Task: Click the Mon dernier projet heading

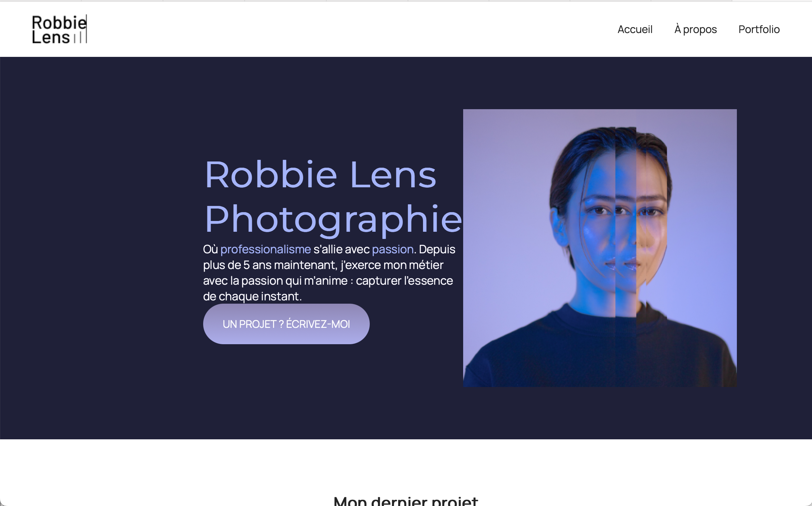Action: [405, 501]
